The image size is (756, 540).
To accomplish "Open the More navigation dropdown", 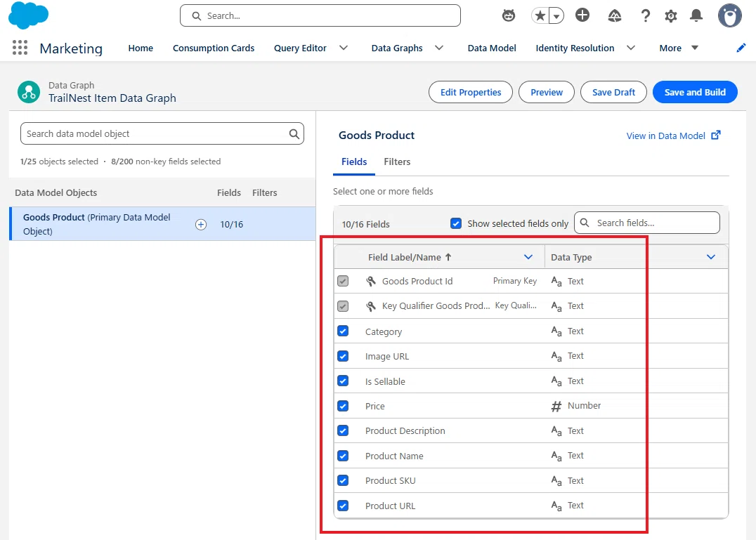I will [679, 48].
